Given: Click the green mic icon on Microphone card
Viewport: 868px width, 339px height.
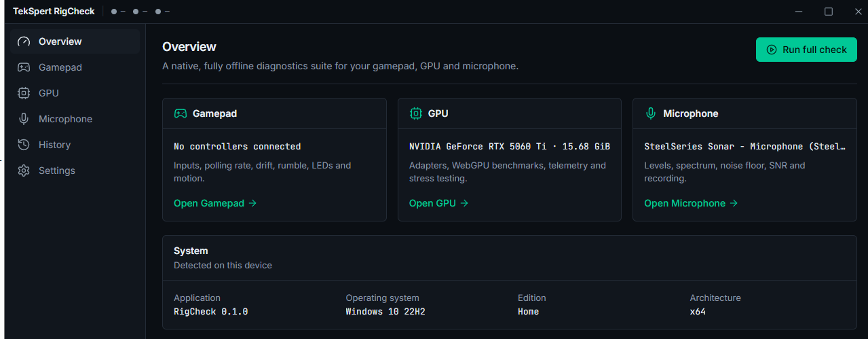Looking at the screenshot, I should pyautogui.click(x=651, y=113).
